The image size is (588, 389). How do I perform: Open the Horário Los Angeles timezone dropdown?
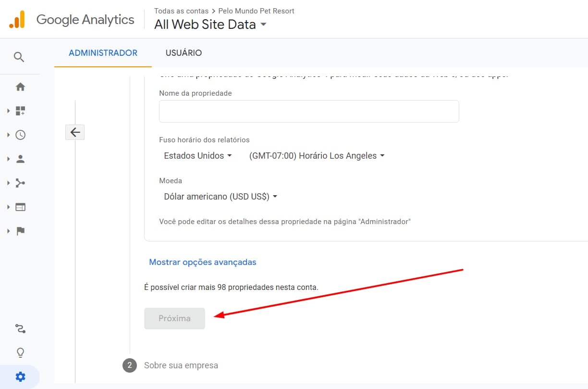pyautogui.click(x=317, y=156)
